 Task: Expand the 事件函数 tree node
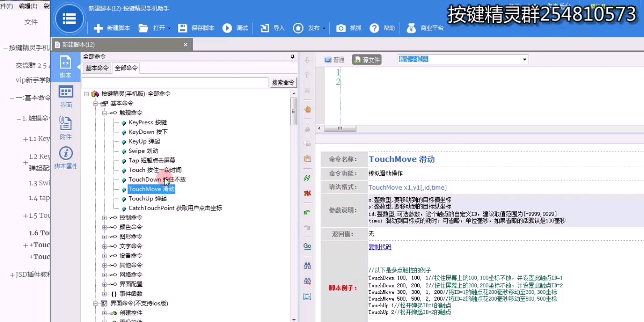pos(104,294)
